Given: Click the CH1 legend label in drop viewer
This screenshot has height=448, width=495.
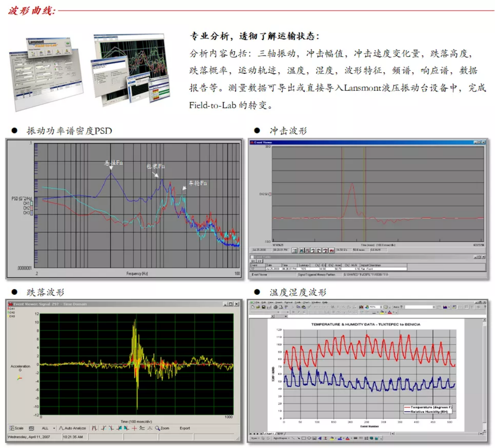Looking at the screenshot, I should pos(11,309).
